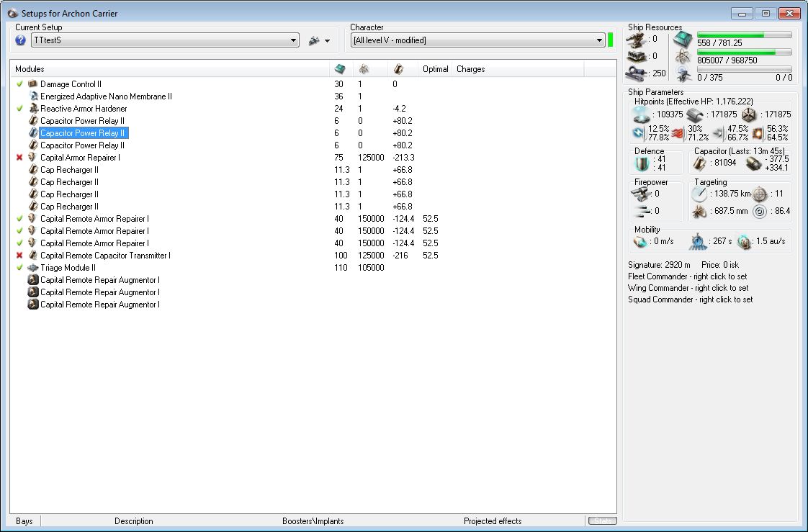Click the Capital Remote Capacitor Transmitter I icon
The image size is (808, 532).
click(x=33, y=256)
